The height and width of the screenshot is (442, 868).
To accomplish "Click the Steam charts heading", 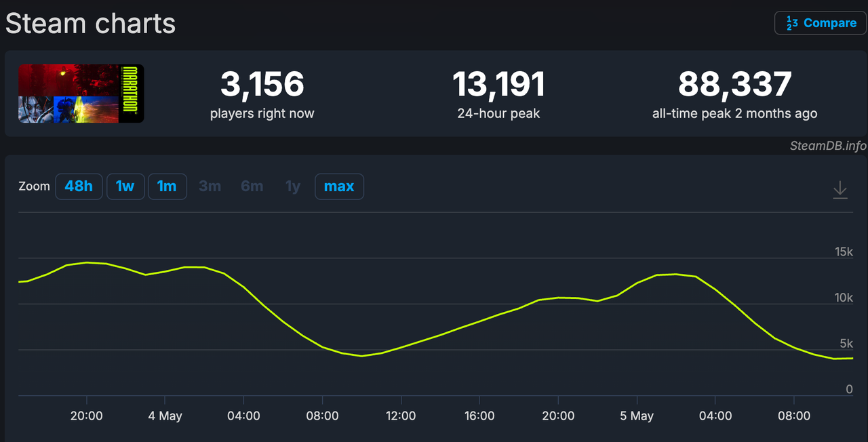I will pyautogui.click(x=90, y=23).
